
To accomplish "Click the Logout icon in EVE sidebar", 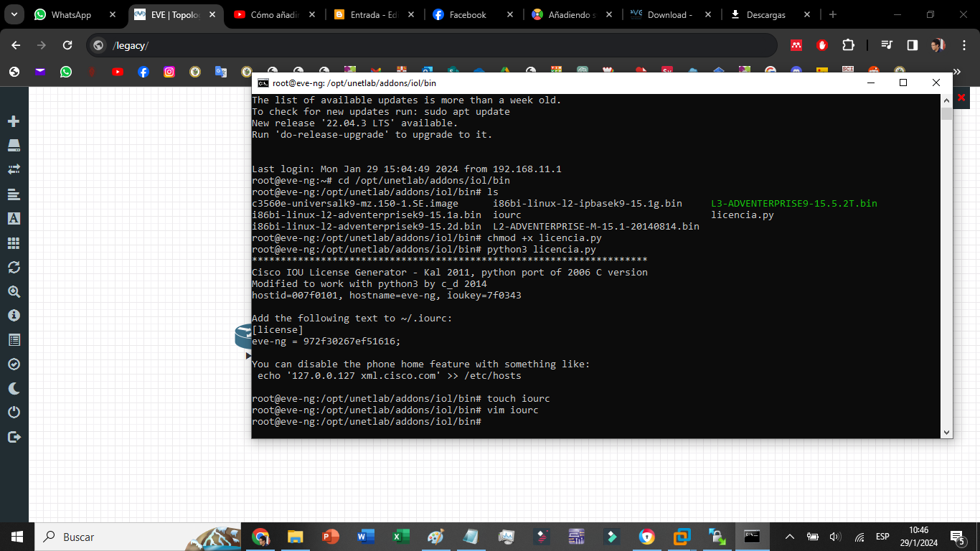I will pos(13,436).
